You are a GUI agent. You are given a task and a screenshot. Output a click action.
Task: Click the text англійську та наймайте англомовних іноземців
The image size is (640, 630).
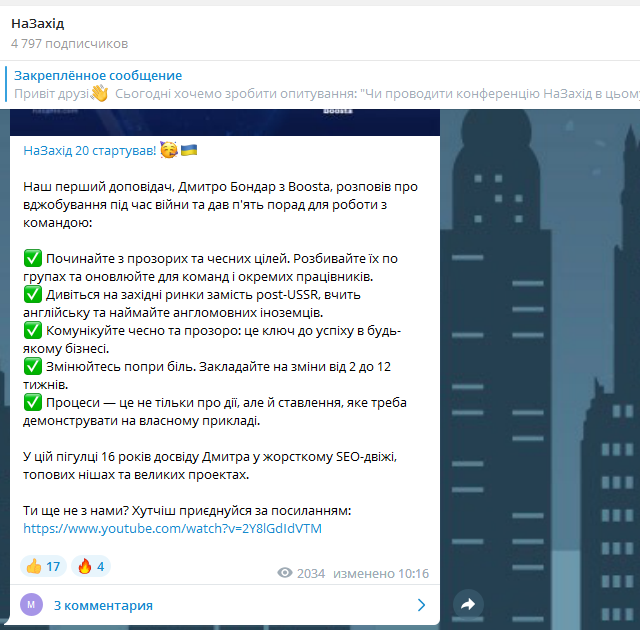173,313
